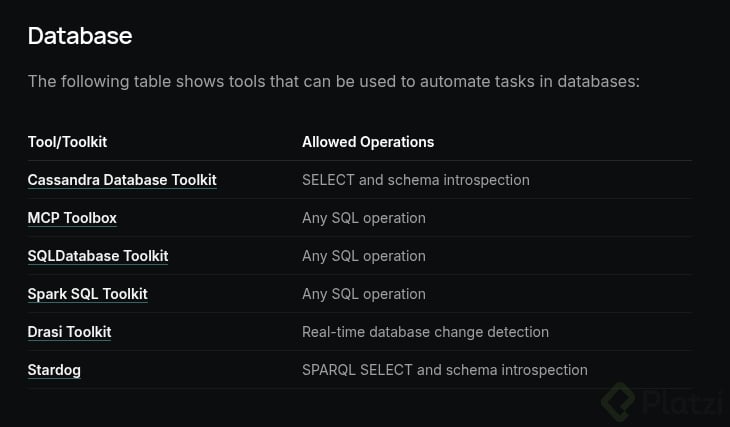Click the Tool/Toolkit column header
The height and width of the screenshot is (427, 730).
coord(67,142)
